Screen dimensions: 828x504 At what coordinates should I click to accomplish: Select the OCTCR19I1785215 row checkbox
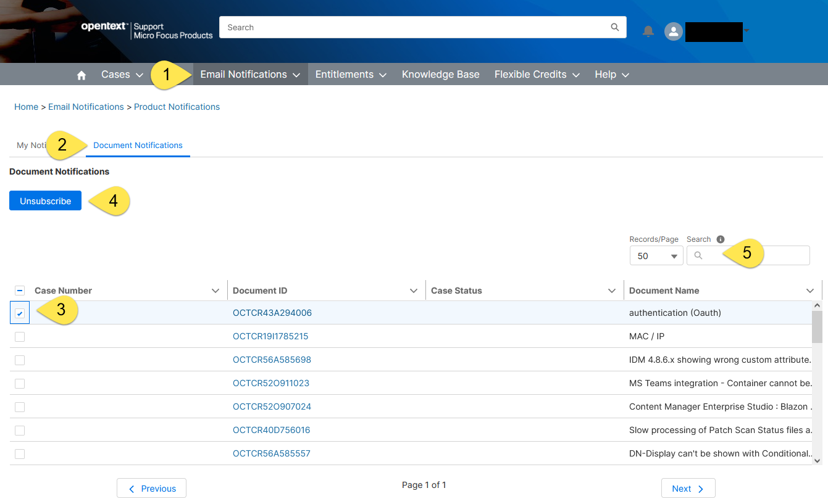(x=20, y=337)
